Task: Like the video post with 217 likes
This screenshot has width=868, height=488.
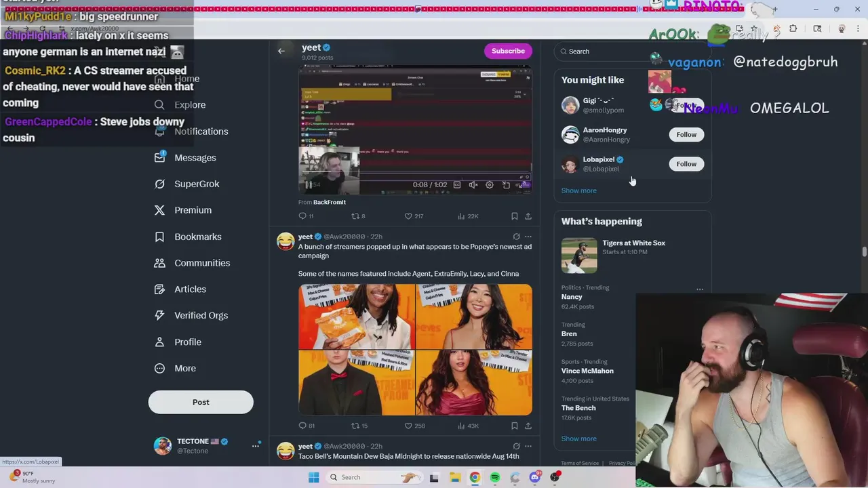Action: (414, 216)
